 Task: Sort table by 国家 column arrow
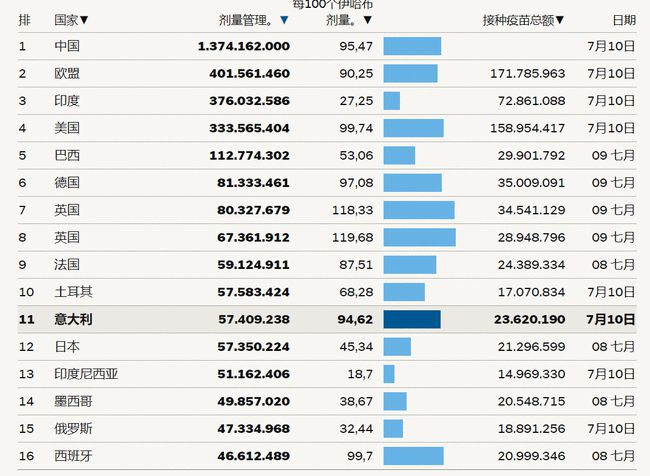(x=84, y=20)
